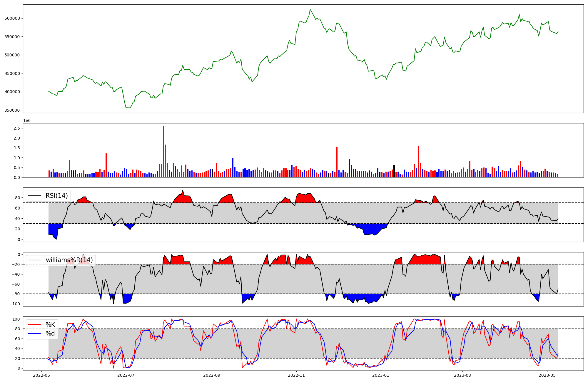Click the tallest red volume bar

pyautogui.click(x=163, y=151)
